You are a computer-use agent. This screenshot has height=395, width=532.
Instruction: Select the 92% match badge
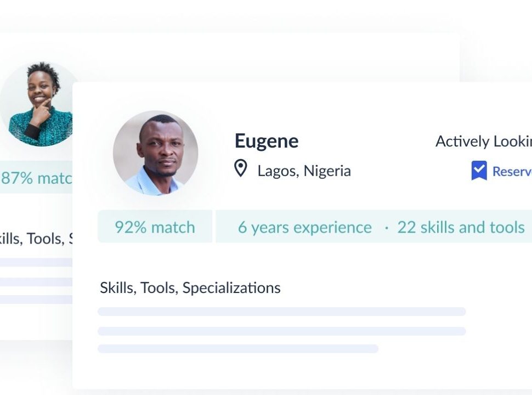pyautogui.click(x=155, y=227)
